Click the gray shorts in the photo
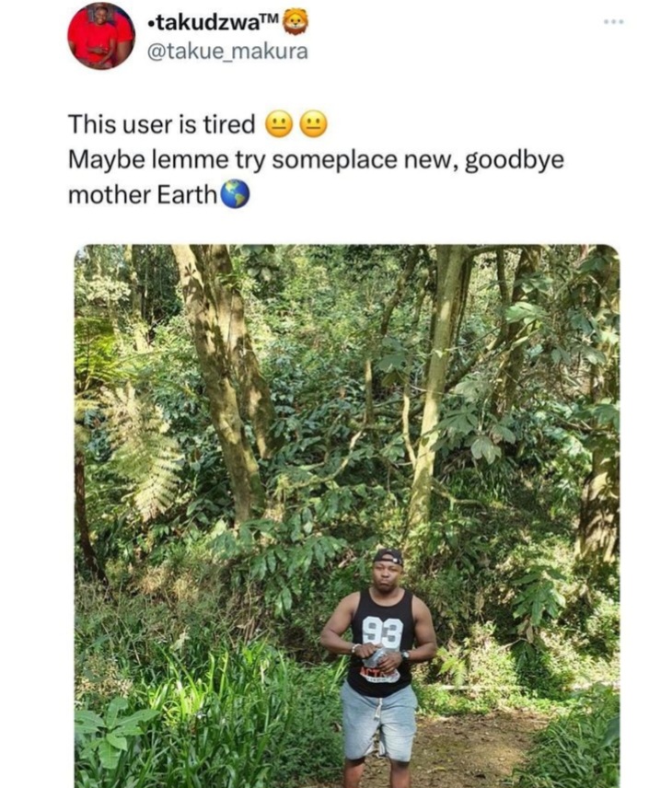Viewport: 672px width, 788px height. pos(379,722)
